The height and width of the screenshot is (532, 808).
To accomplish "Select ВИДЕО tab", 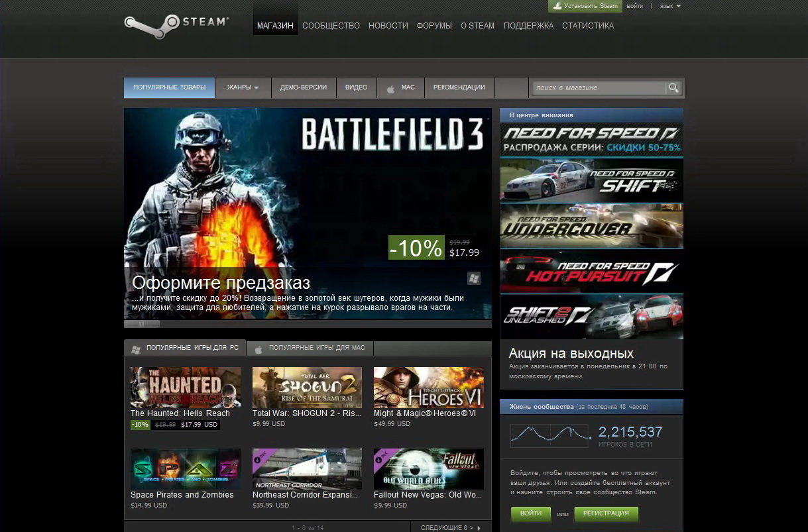I will [x=357, y=88].
